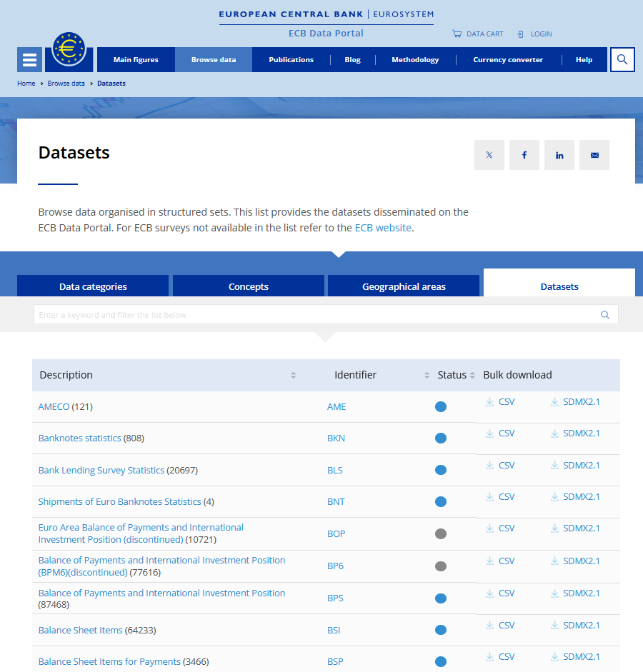Image resolution: width=643 pixels, height=672 pixels.
Task: Download Bank Lending Survey SDMX2.1 file
Action: click(x=575, y=465)
